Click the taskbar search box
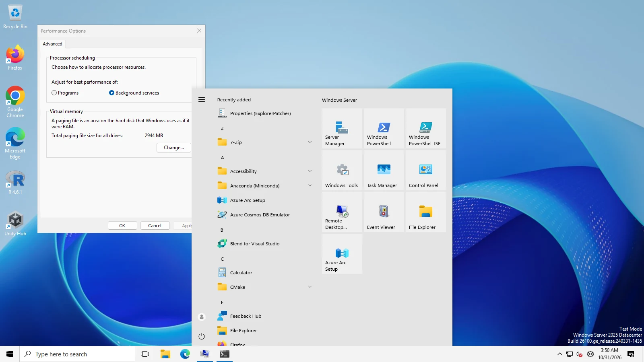Screen dimensions: 644x362 pos(77,354)
